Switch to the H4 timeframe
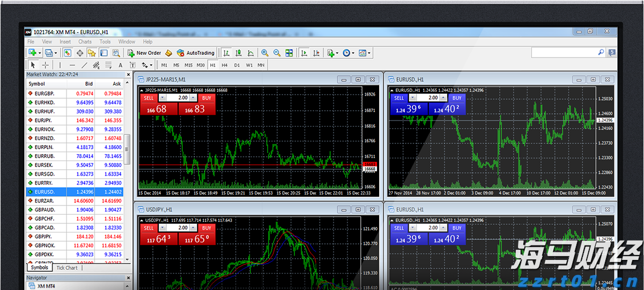644x290 pixels. (225, 65)
